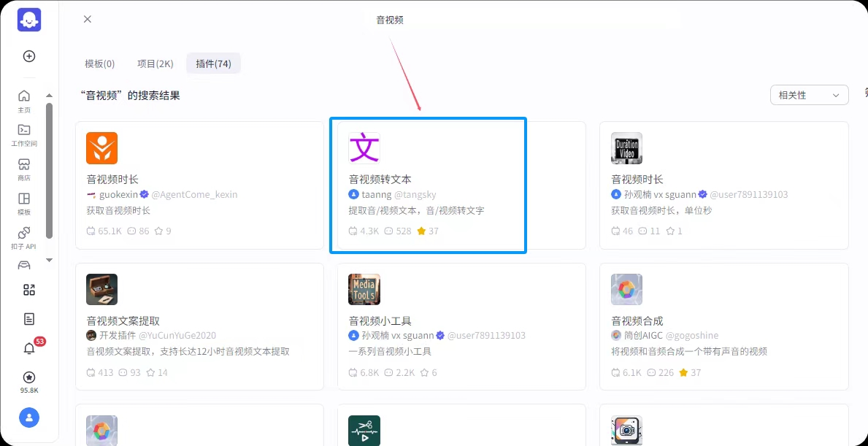Open 音视频合成 plugin title
868x446 pixels.
tap(637, 321)
